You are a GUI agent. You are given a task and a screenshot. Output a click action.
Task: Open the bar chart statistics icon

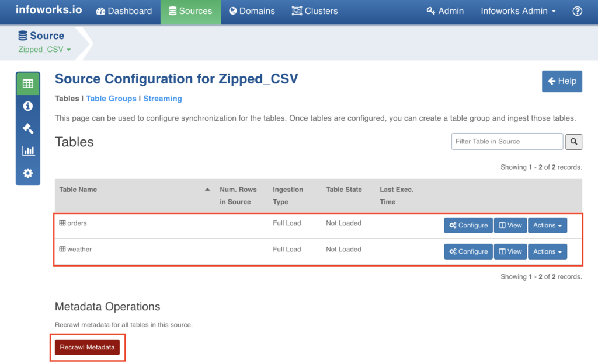click(28, 150)
